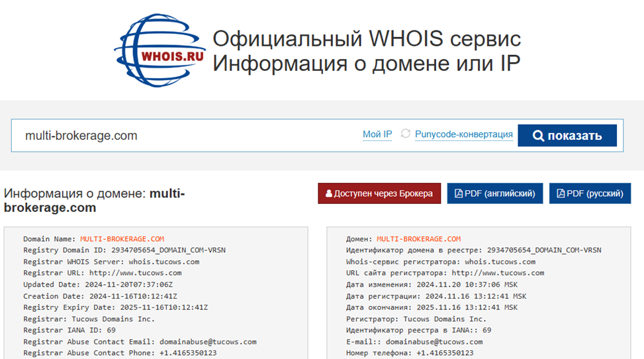Screen dimensions: 644x359
Task: Click the Дата окончания line
Action: click(x=432, y=307)
